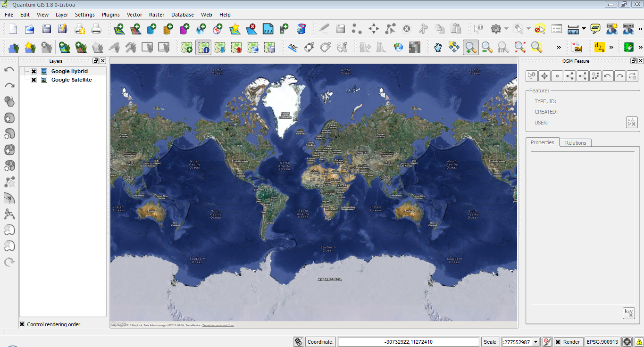The height and width of the screenshot is (347, 644).
Task: Toggle the Render checkbox in status bar
Action: [x=558, y=342]
